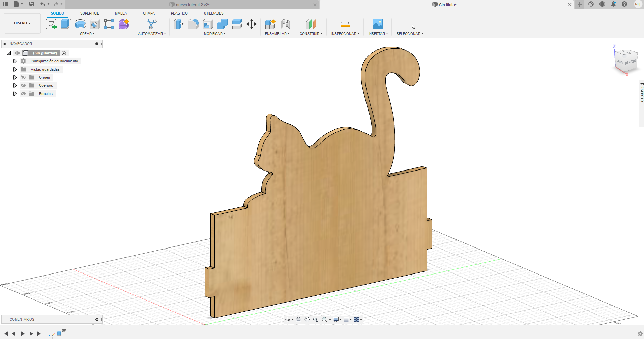Click the timeline play button
This screenshot has height=339, width=644.
(22, 334)
